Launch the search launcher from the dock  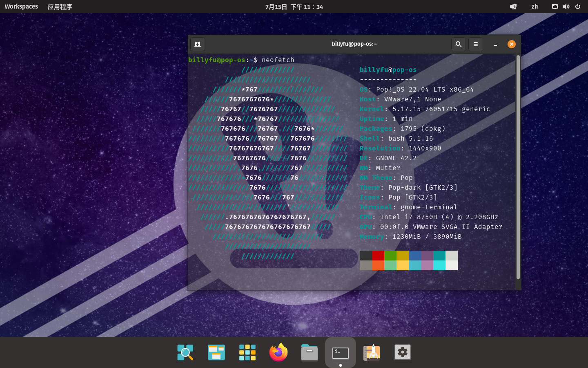coord(185,352)
